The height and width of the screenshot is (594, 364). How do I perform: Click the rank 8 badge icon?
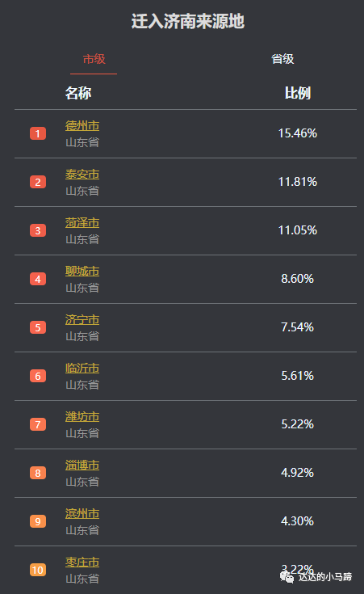coord(38,473)
